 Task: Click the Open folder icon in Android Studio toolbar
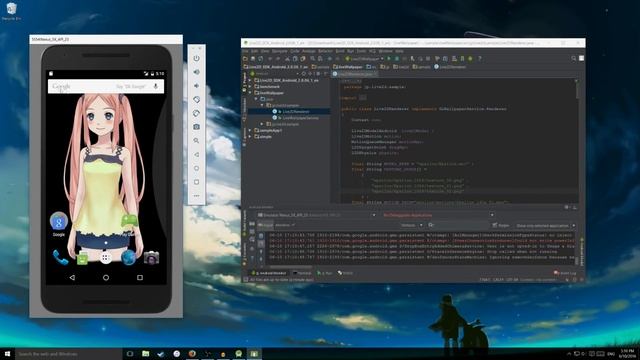(245, 59)
